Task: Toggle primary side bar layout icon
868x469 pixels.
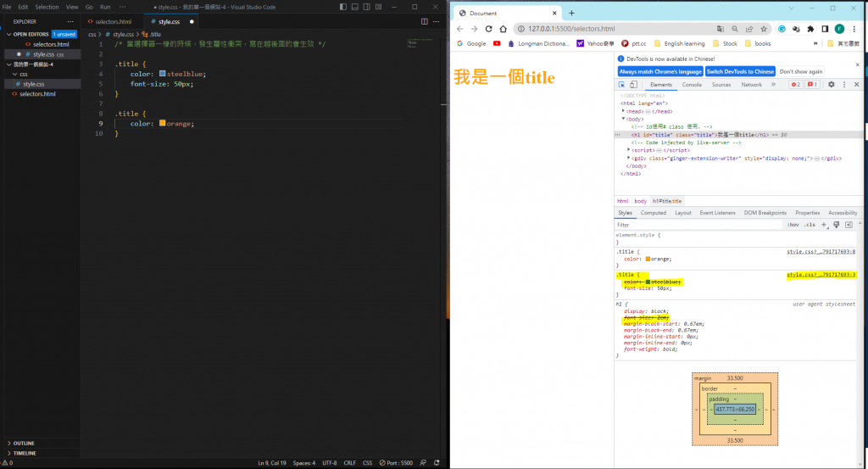Action: [x=343, y=7]
